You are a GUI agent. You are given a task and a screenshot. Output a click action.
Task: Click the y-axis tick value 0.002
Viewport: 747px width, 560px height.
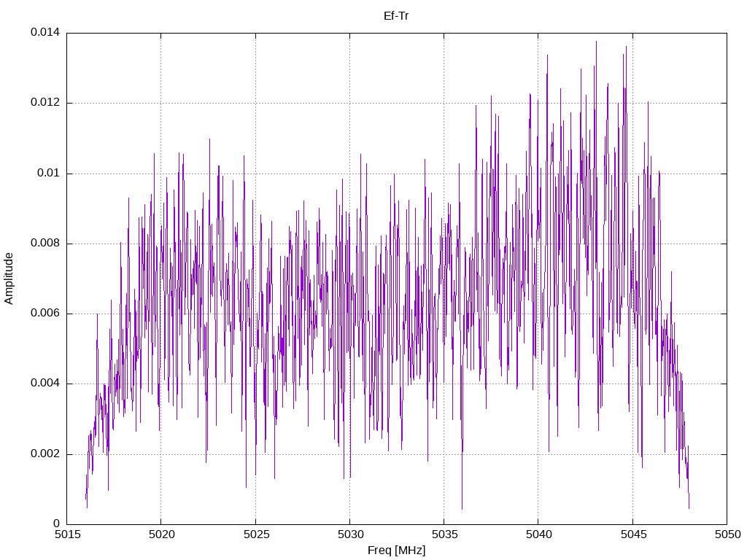point(45,454)
